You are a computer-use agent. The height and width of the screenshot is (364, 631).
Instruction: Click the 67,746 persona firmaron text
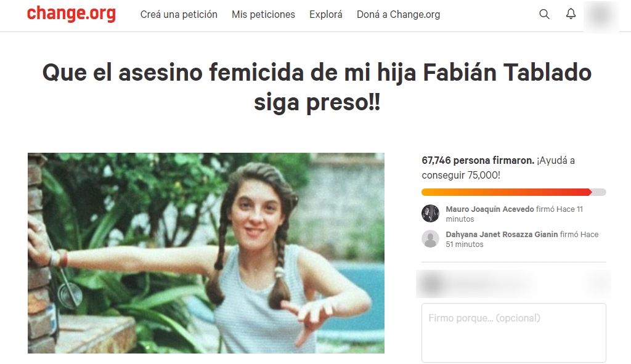click(478, 161)
